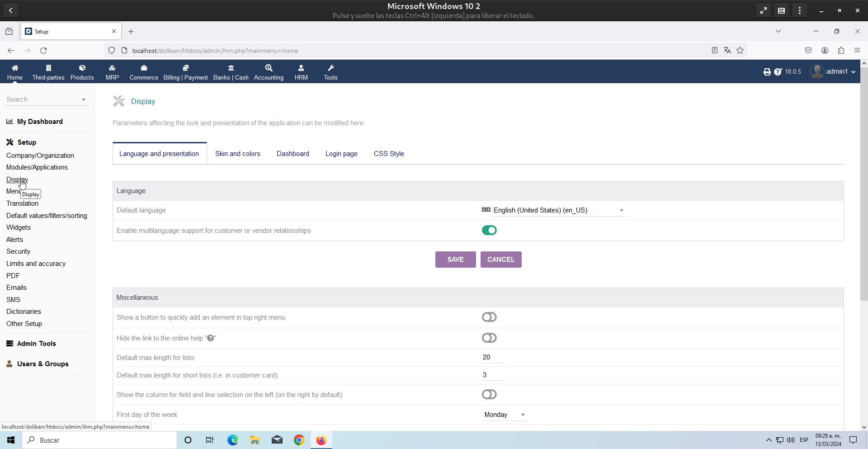Open the Third-parties building icon

[x=48, y=68]
